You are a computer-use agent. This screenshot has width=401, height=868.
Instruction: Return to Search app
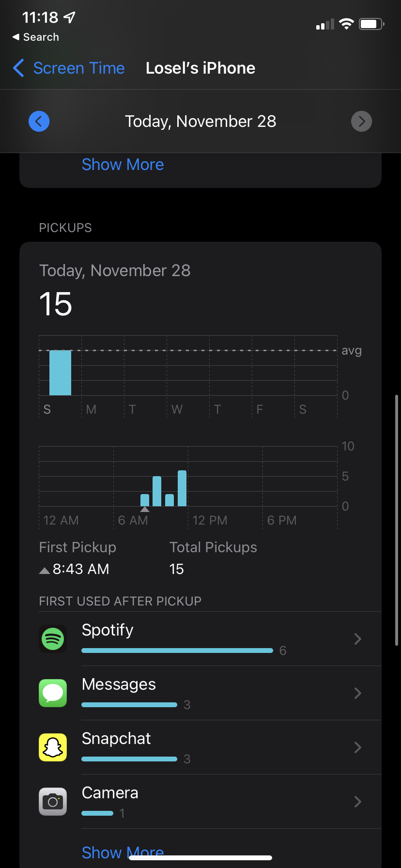point(36,37)
